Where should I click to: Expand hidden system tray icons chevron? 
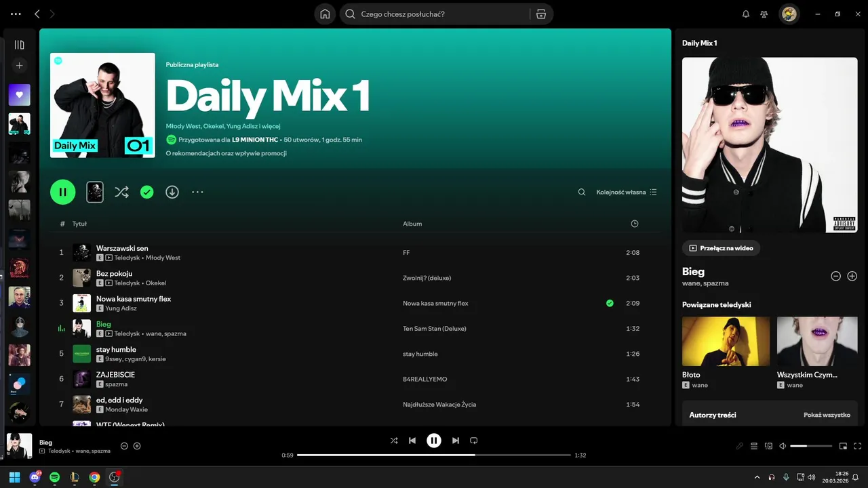coord(757,477)
